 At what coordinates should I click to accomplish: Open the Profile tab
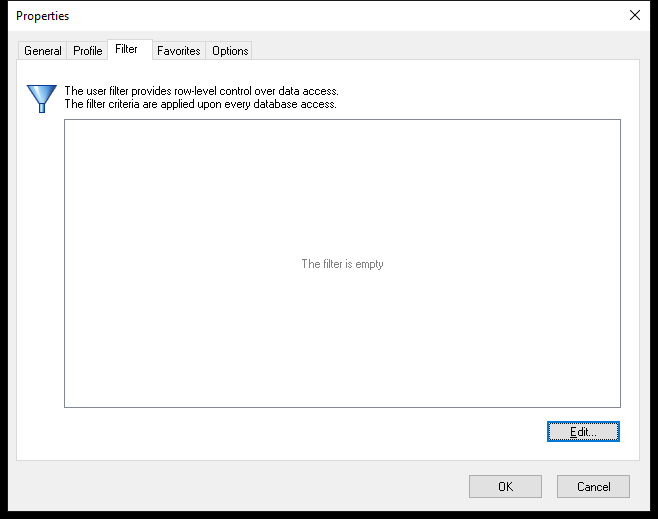(87, 51)
